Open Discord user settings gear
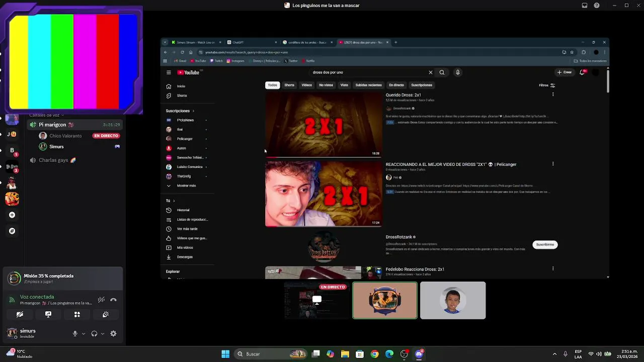644x362 pixels. [113, 333]
